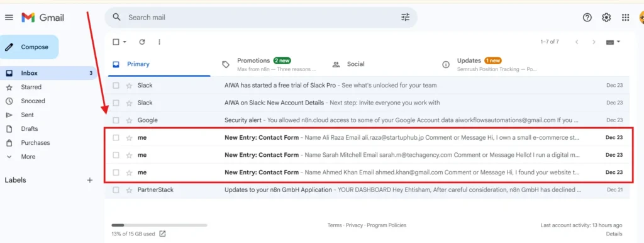This screenshot has height=243, width=644.
Task: Switch to the Primary tab
Action: pyautogui.click(x=159, y=64)
